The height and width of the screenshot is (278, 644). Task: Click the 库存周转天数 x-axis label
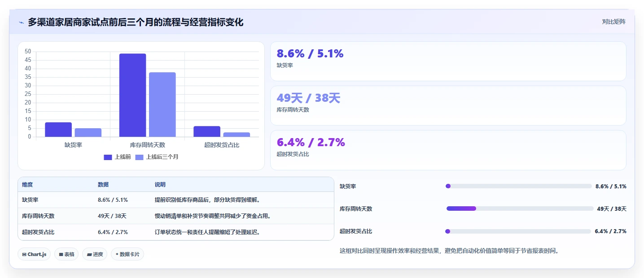coord(147,145)
